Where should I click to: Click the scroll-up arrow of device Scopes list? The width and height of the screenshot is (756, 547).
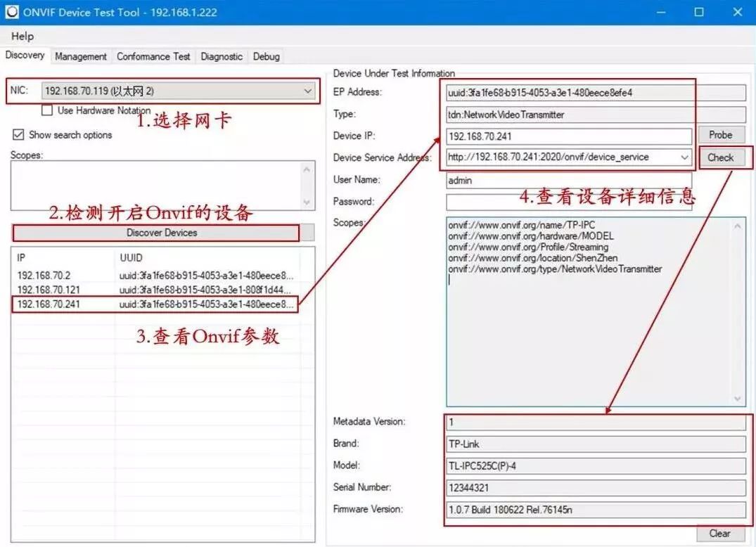[738, 226]
